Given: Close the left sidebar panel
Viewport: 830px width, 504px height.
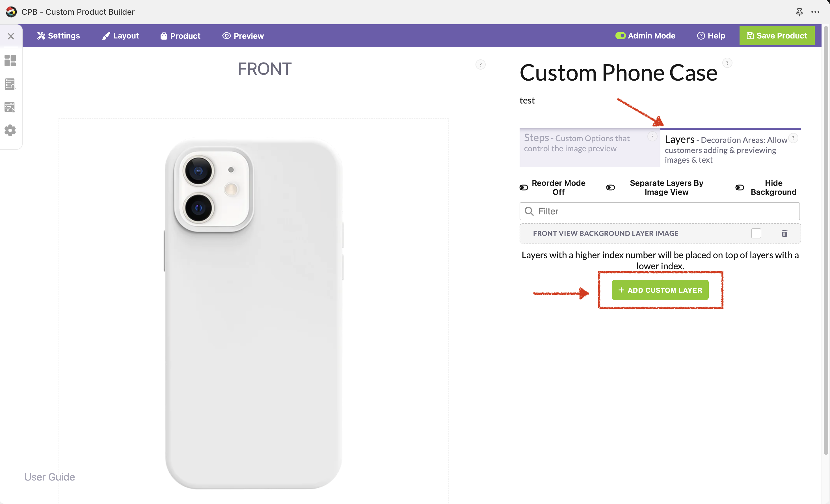Looking at the screenshot, I should tap(11, 36).
